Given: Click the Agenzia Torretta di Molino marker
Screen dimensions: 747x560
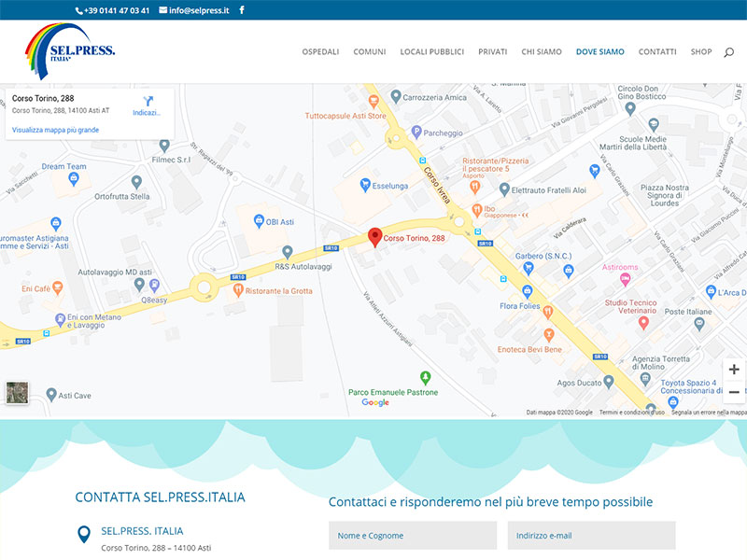Looking at the screenshot, I should point(645,379).
